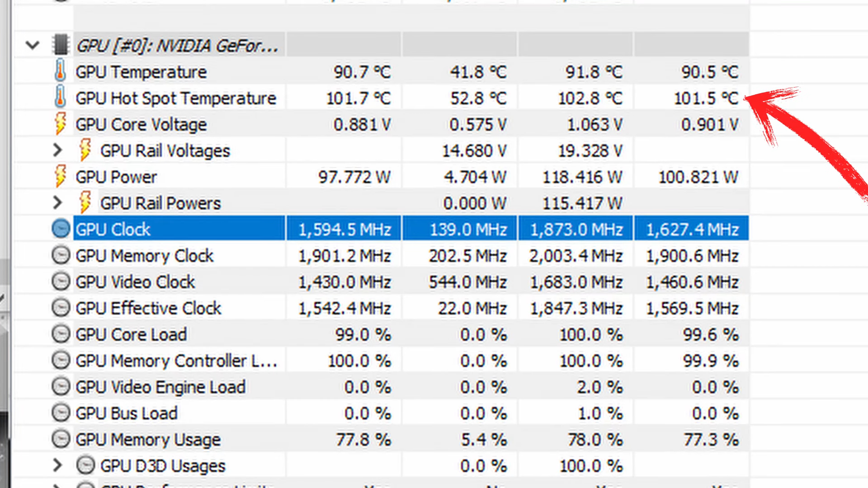Image resolution: width=868 pixels, height=488 pixels.
Task: Select the GPU Core Voltage lightning bolt icon
Action: coord(61,124)
